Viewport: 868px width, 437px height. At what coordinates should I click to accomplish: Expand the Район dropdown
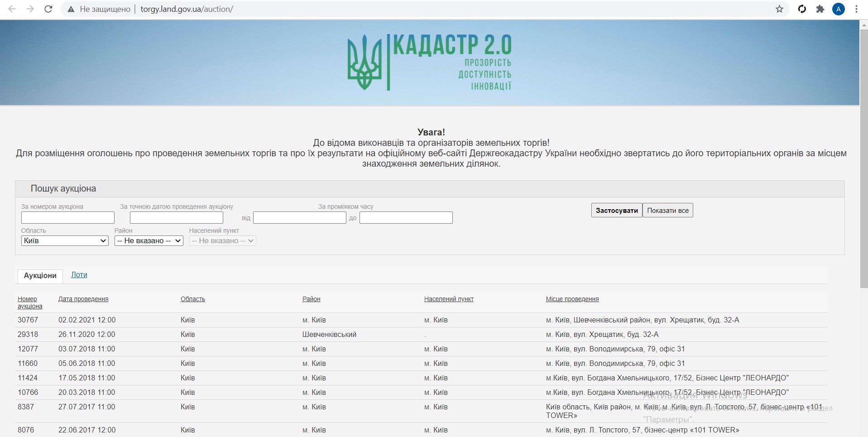[x=149, y=241]
